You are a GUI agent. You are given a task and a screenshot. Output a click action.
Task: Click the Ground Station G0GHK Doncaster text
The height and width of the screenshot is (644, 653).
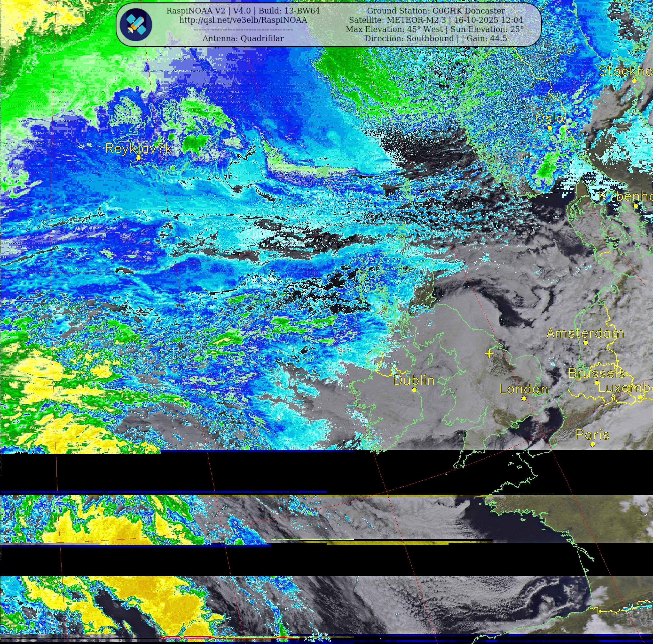pos(436,10)
